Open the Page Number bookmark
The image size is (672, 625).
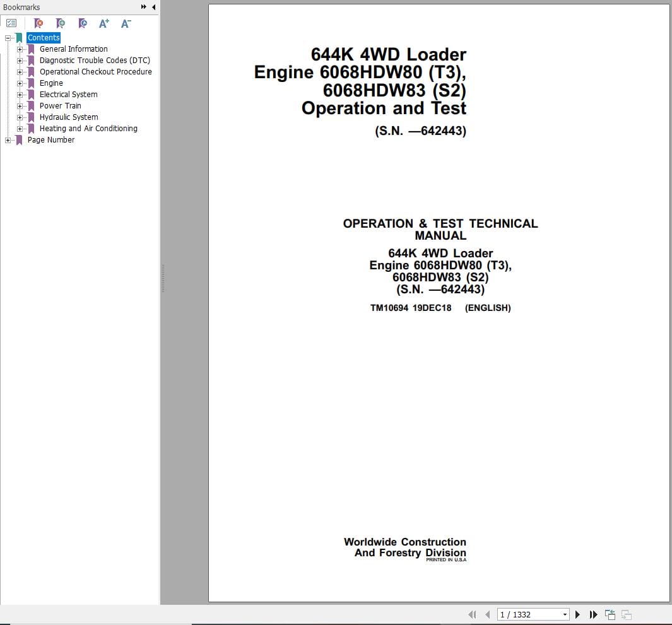pos(51,139)
